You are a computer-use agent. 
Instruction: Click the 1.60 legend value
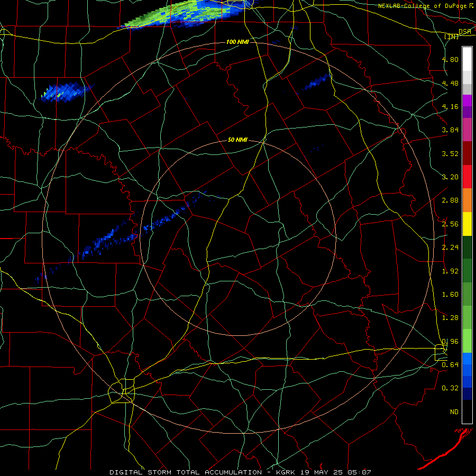[x=450, y=294]
